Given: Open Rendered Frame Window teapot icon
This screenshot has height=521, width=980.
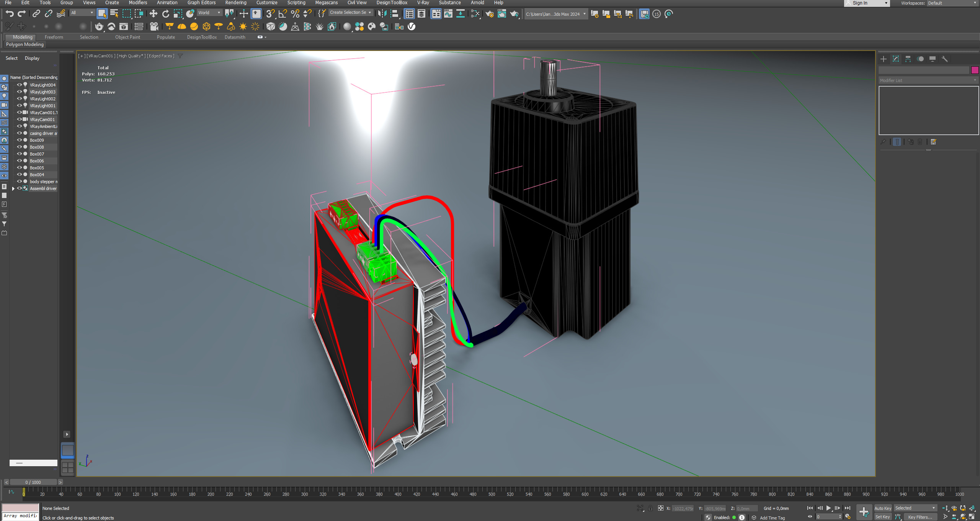Looking at the screenshot, I should 502,14.
